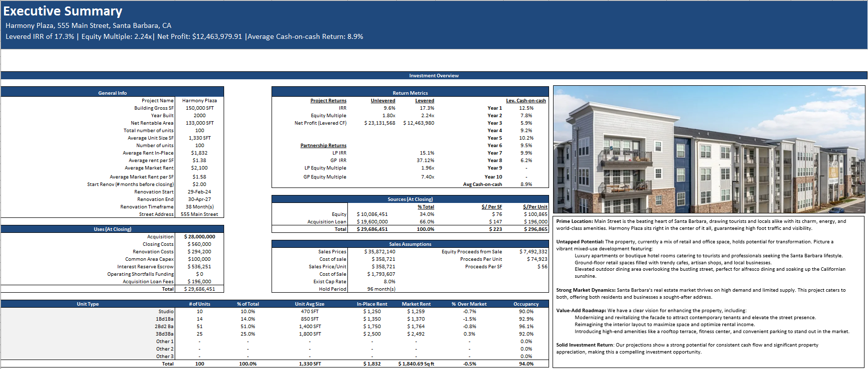
Task: Click the 94.0% total occupancy cell
Action: pos(526,364)
